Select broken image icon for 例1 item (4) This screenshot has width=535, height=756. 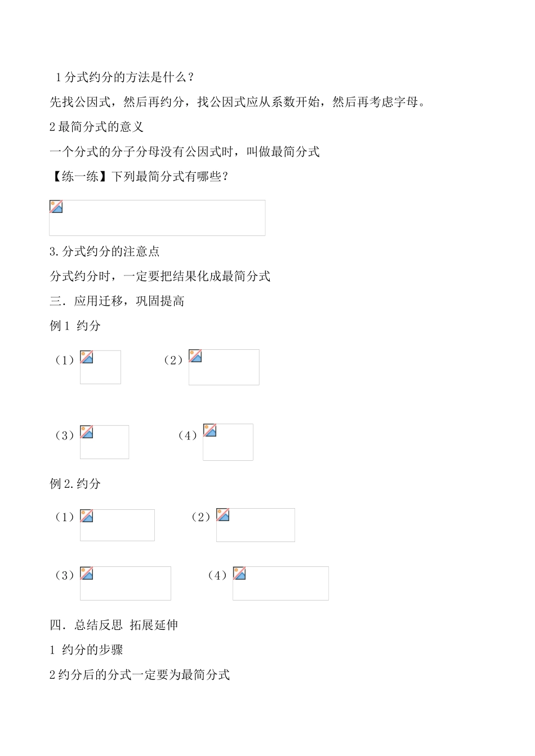pos(210,430)
